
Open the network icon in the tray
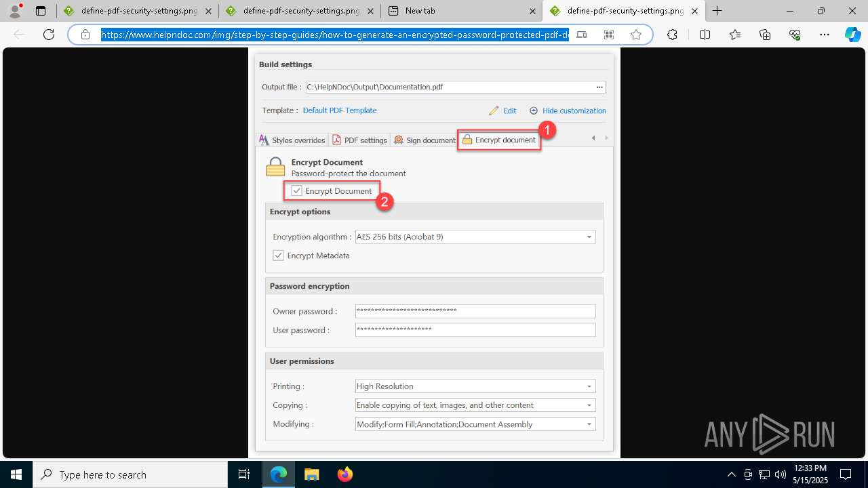click(x=764, y=474)
